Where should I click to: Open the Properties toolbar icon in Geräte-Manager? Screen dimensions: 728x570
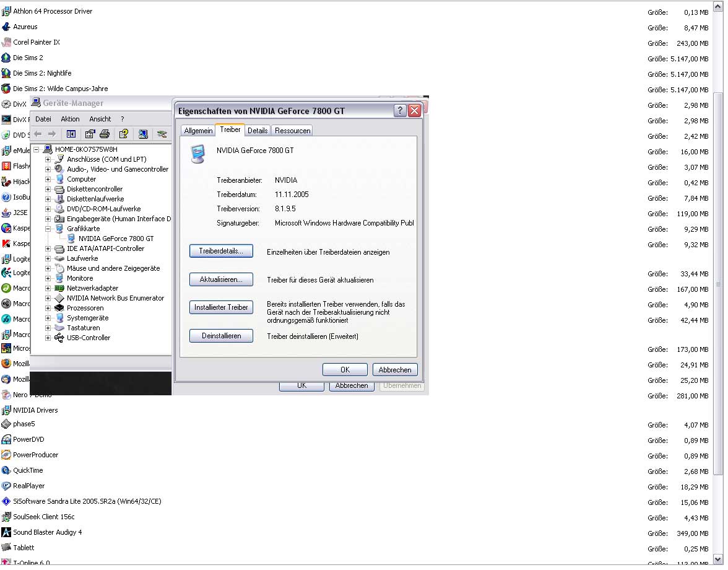[90, 134]
